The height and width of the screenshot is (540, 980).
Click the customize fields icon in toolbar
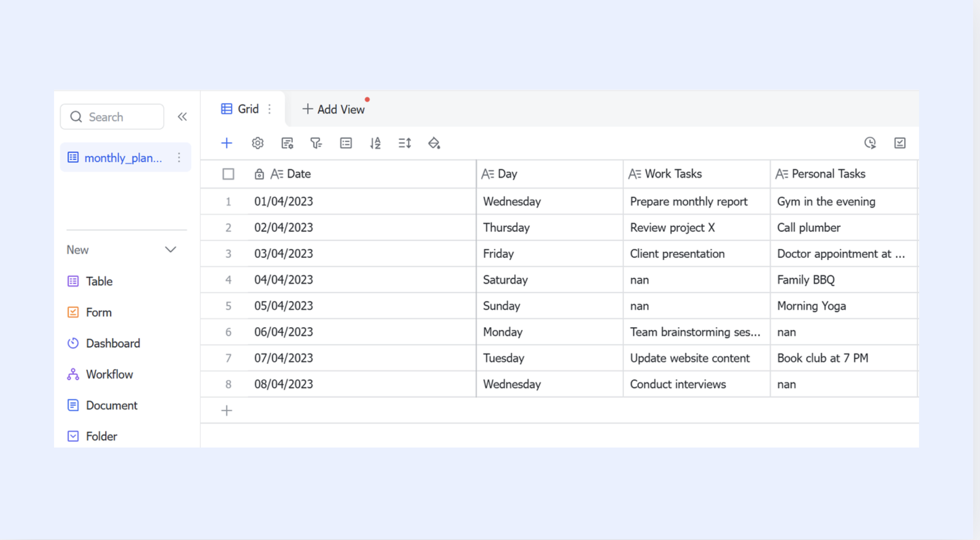pyautogui.click(x=287, y=143)
